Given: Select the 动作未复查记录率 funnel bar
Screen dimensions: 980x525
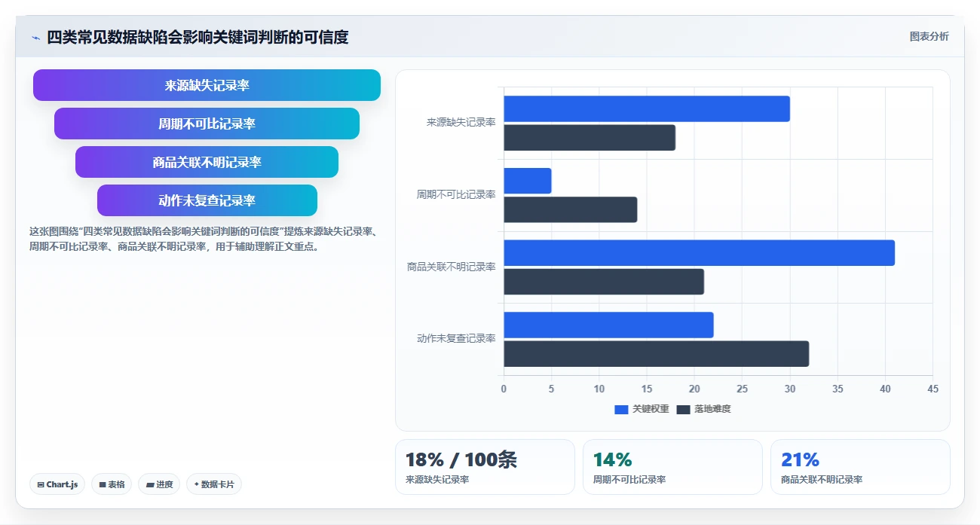Looking at the screenshot, I should pyautogui.click(x=207, y=200).
